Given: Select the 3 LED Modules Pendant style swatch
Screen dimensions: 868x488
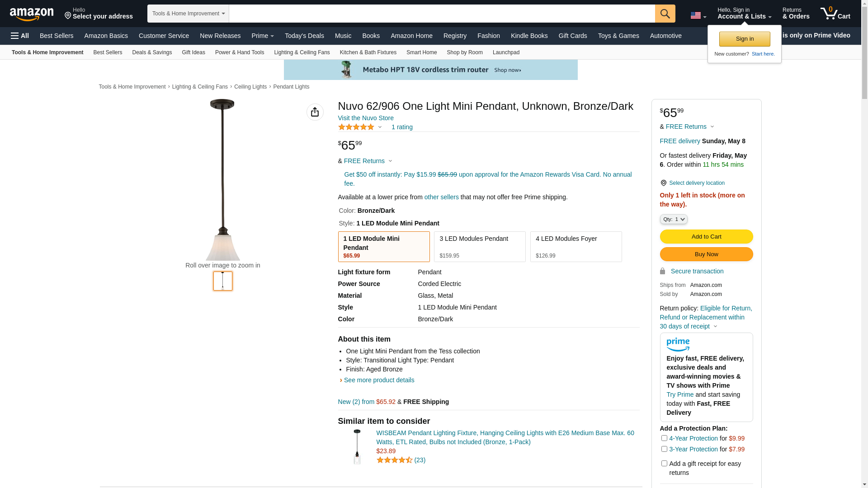Looking at the screenshot, I should pos(480,247).
